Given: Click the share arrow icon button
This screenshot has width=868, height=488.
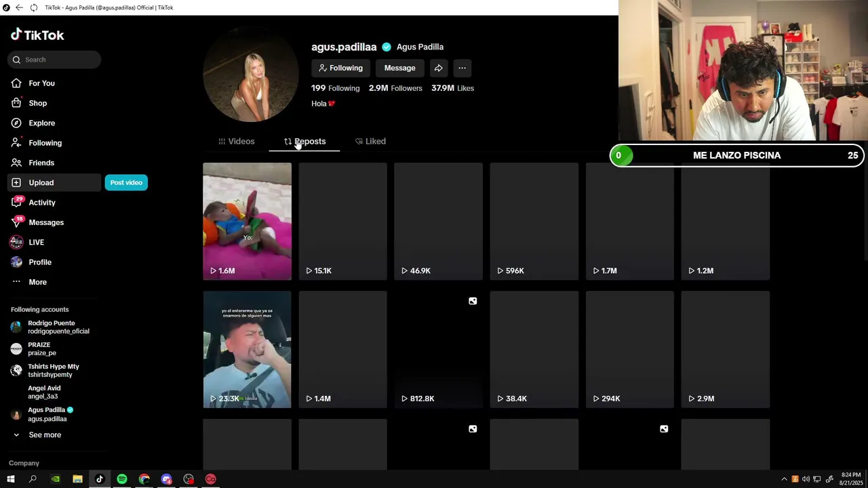Looking at the screenshot, I should (439, 68).
